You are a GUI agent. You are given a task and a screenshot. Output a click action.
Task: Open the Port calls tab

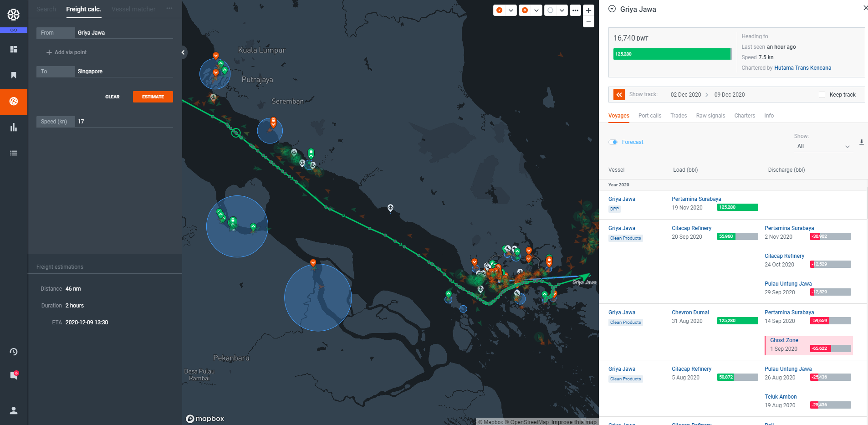tap(649, 116)
